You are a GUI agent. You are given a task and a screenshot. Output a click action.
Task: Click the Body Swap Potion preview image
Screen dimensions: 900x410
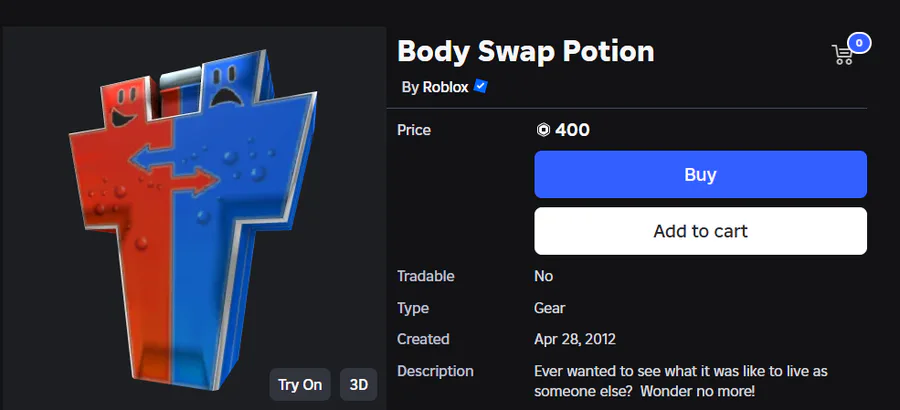coord(193,218)
